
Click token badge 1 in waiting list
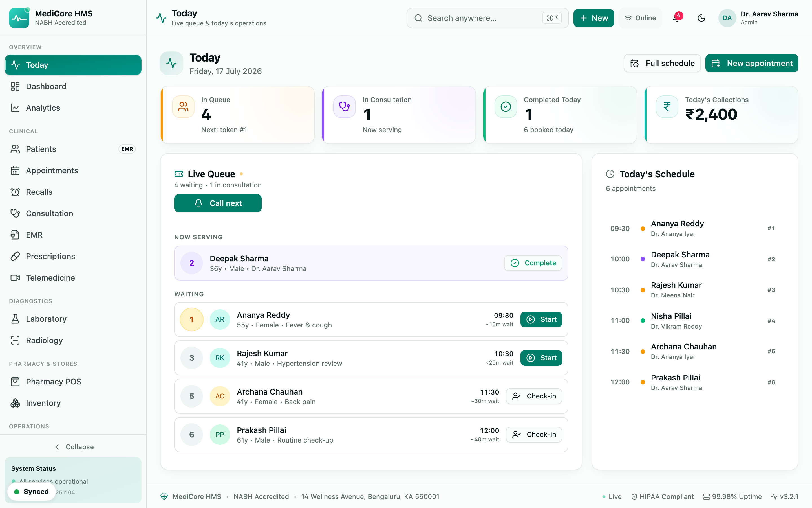coord(192,319)
